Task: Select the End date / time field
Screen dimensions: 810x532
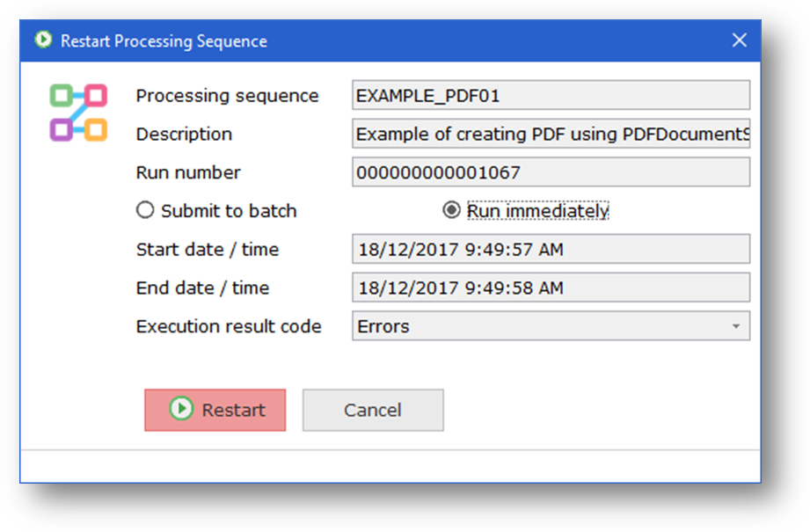Action: [x=551, y=288]
